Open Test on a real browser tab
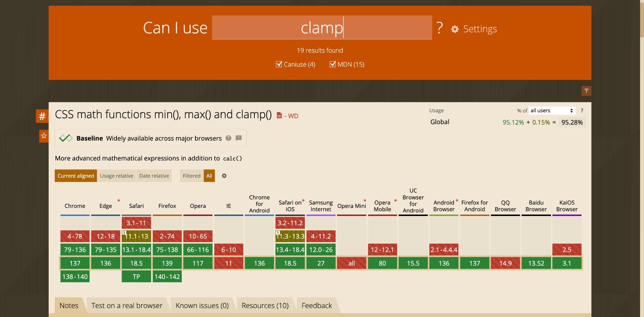Screen dimensions: 644x317 pyautogui.click(x=127, y=306)
